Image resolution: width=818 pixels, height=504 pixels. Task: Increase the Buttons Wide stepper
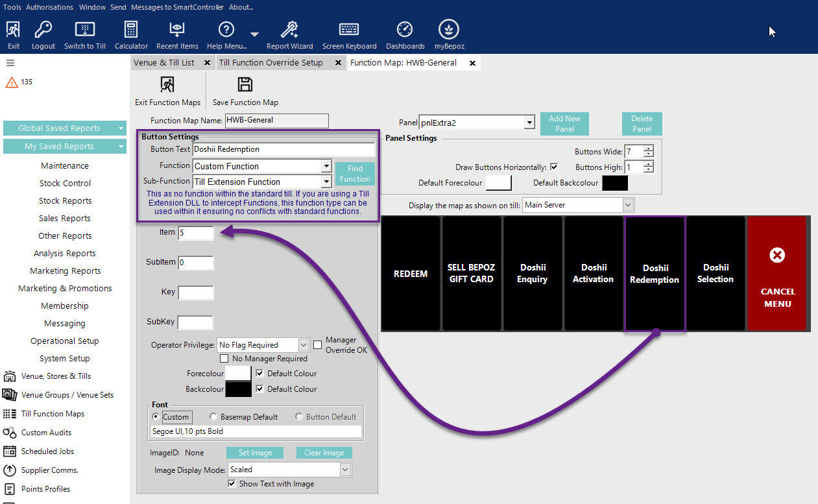649,149
